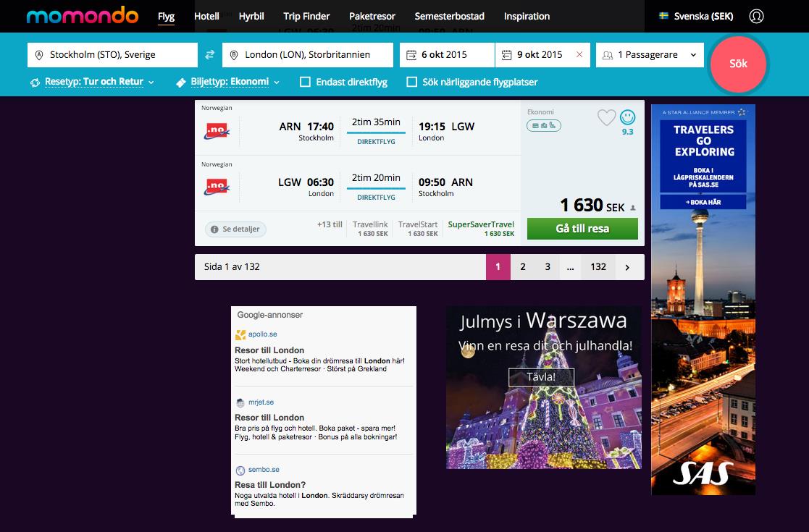
Task: Go to results page 3
Action: [x=548, y=267]
